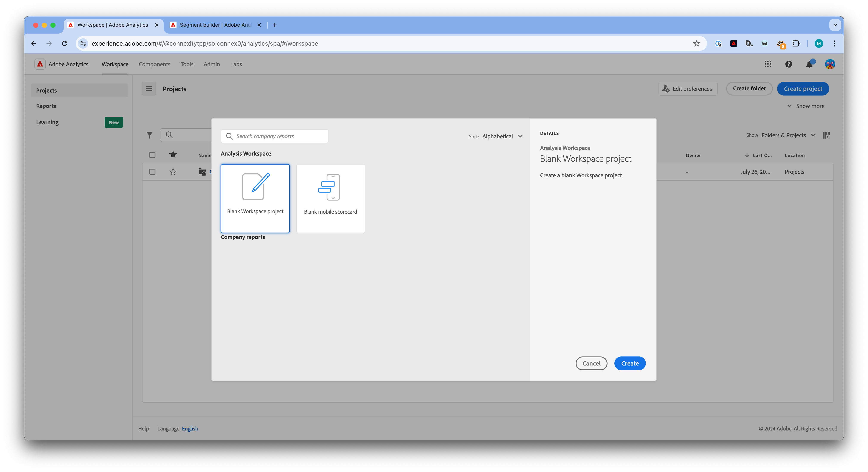This screenshot has height=472, width=868.
Task: Favorite the folder row with star outline
Action: coord(173,172)
